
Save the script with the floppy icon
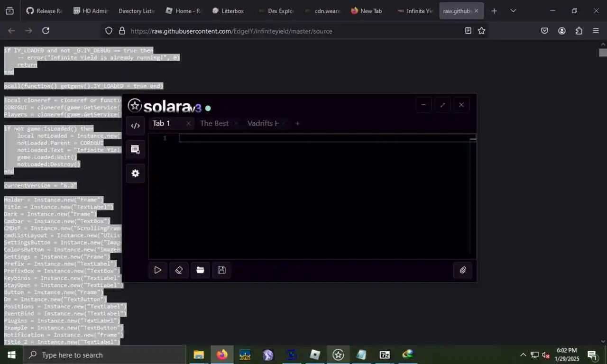click(x=221, y=270)
